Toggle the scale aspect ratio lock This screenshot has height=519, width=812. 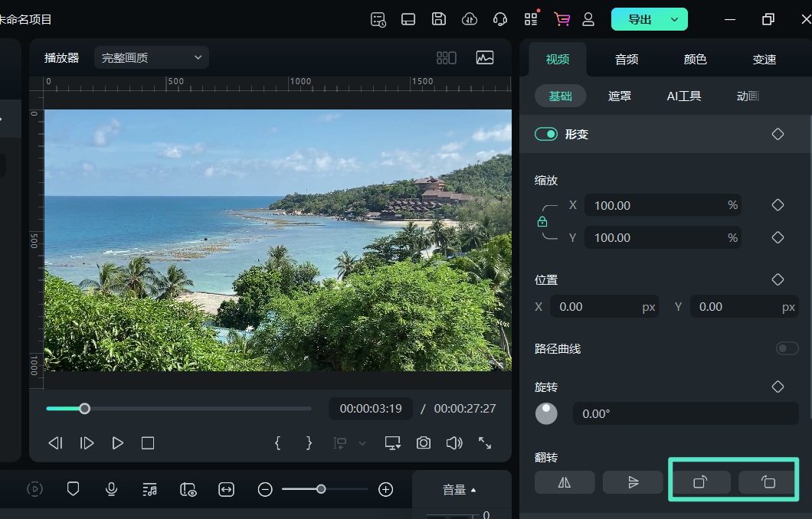tap(542, 222)
